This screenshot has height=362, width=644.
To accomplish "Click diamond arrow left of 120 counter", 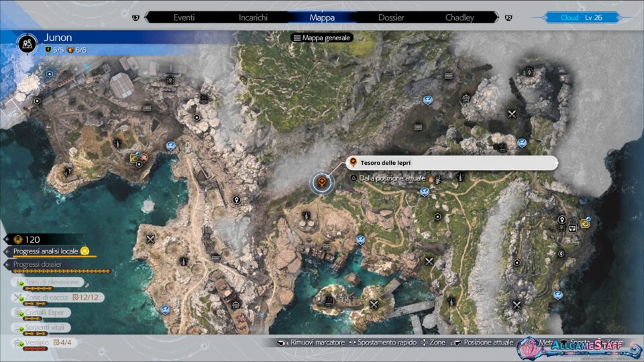I will click(7, 239).
